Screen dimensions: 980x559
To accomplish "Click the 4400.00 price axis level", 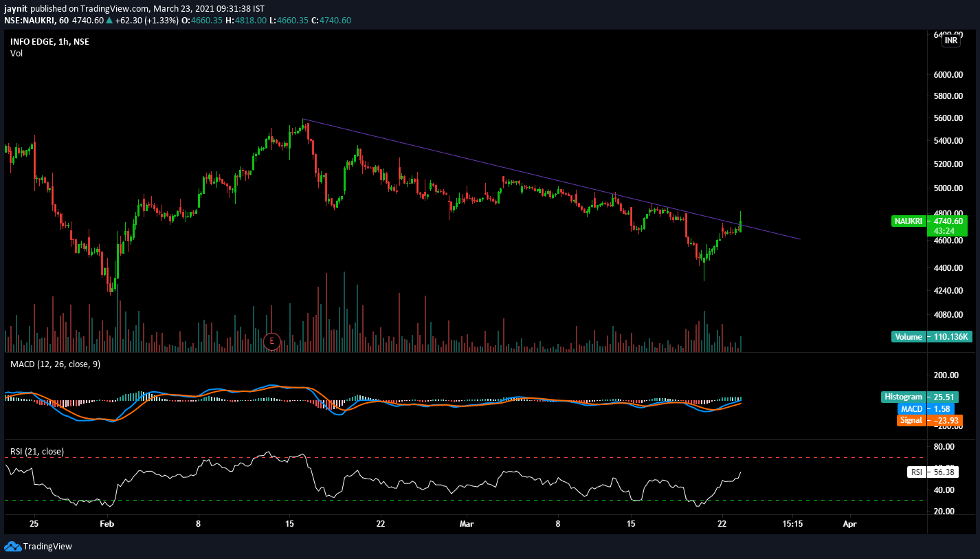I will click(948, 268).
